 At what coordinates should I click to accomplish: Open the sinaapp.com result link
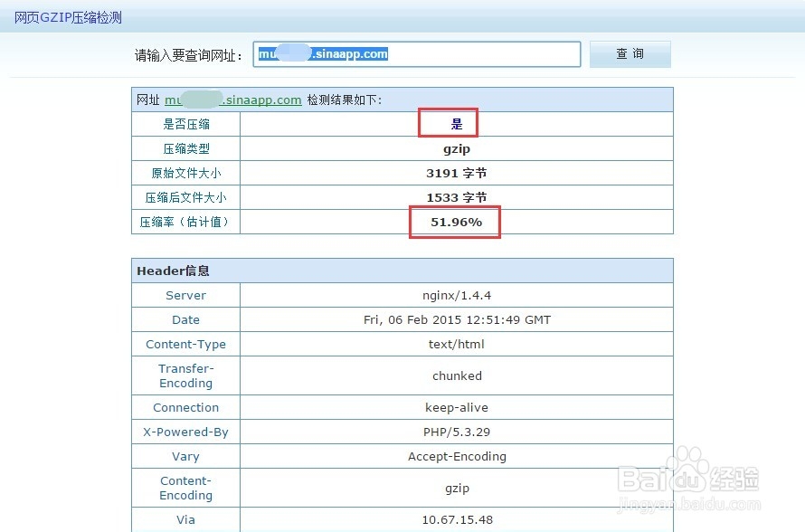click(x=233, y=100)
